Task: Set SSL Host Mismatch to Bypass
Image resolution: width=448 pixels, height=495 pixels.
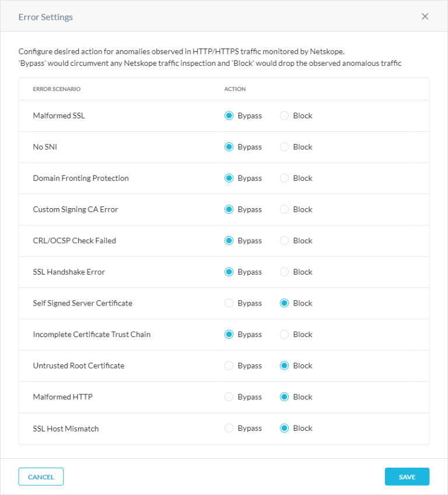Action: pos(229,428)
